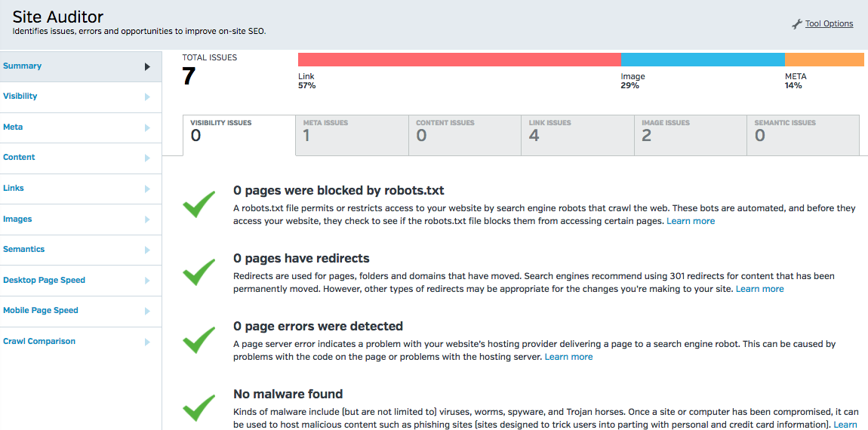The width and height of the screenshot is (868, 430).
Task: Go to Crawl Comparison in sidebar
Action: click(81, 342)
